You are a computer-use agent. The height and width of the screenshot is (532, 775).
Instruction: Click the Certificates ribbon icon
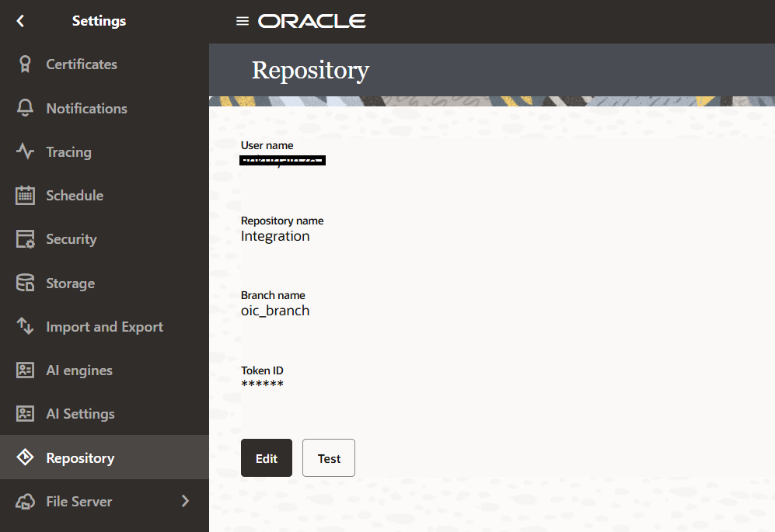[25, 64]
